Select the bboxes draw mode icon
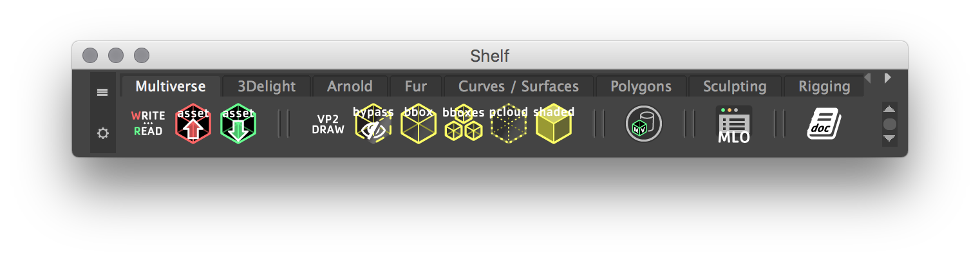This screenshot has height=260, width=980. tap(464, 124)
